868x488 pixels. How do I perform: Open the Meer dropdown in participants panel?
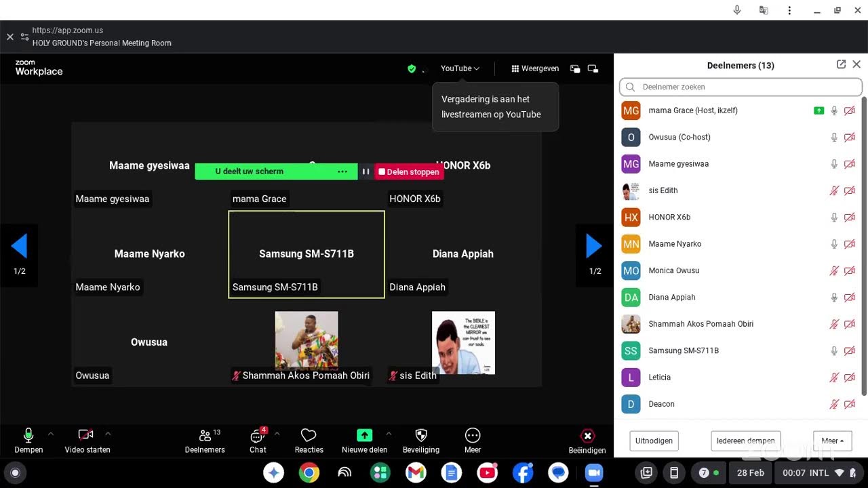833,441
